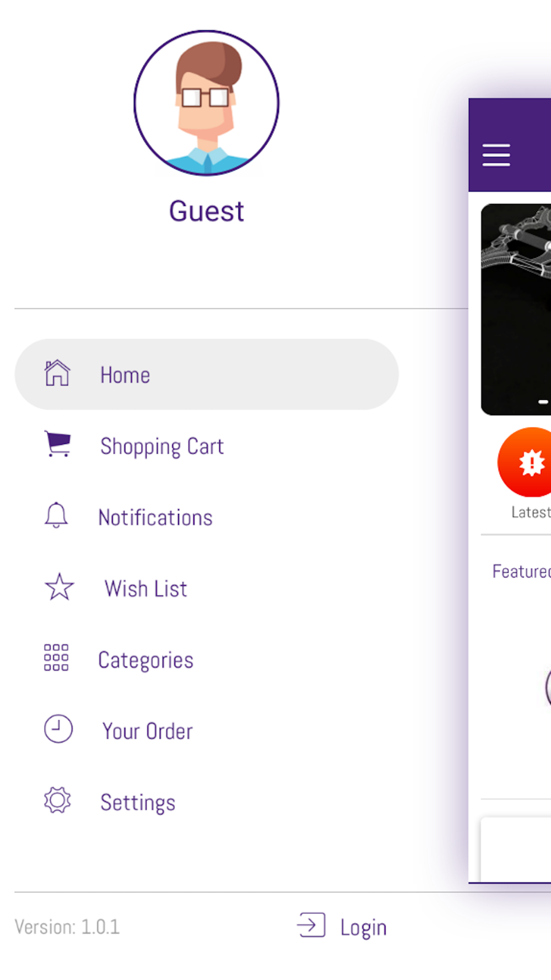Viewport: 551px width, 980px height.
Task: Tap the house icon beside Home
Action: (x=57, y=373)
